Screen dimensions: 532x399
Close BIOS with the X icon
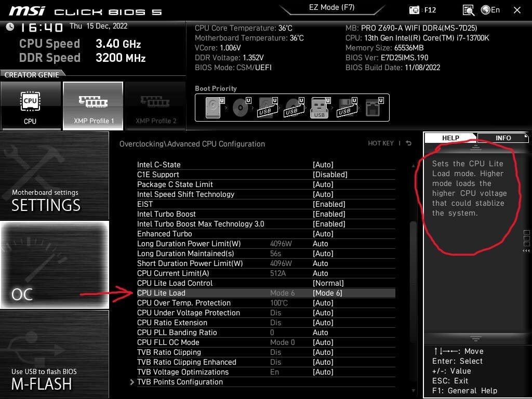[x=517, y=10]
